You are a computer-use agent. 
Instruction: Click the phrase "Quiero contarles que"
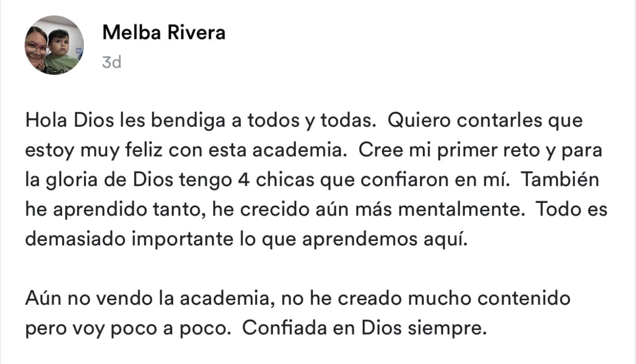click(x=485, y=121)
